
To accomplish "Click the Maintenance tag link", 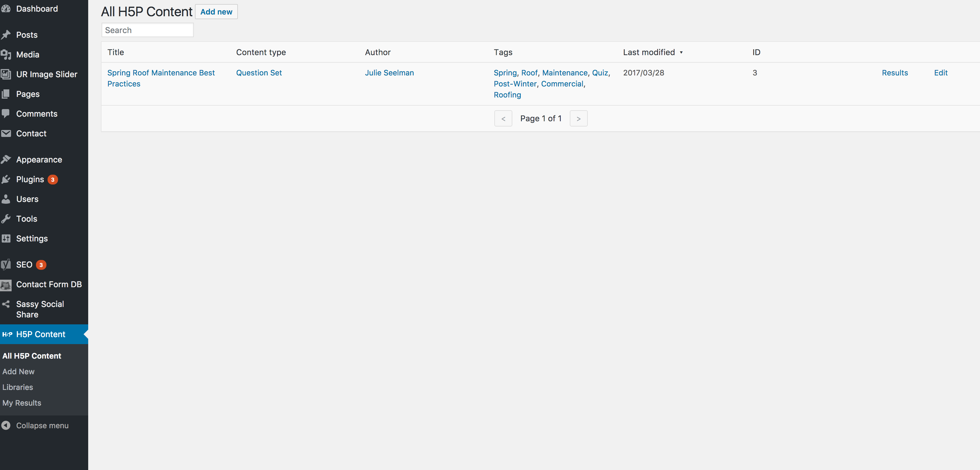I will pyautogui.click(x=565, y=73).
